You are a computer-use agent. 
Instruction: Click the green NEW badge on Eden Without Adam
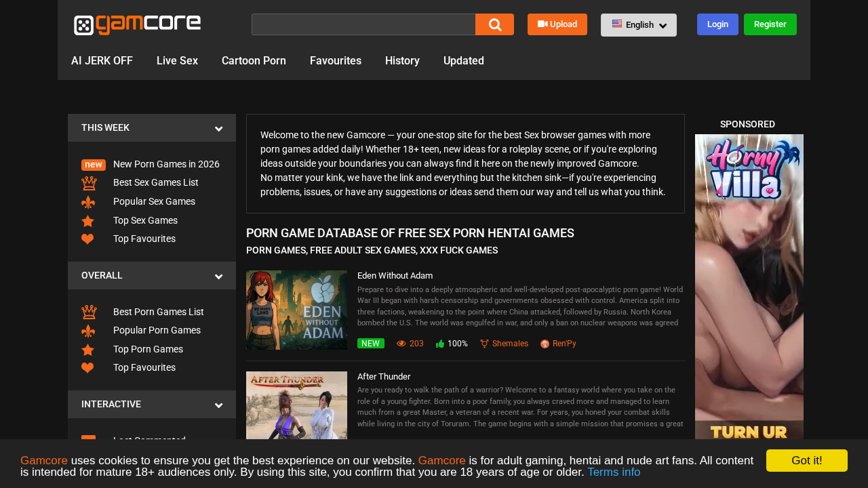click(371, 344)
